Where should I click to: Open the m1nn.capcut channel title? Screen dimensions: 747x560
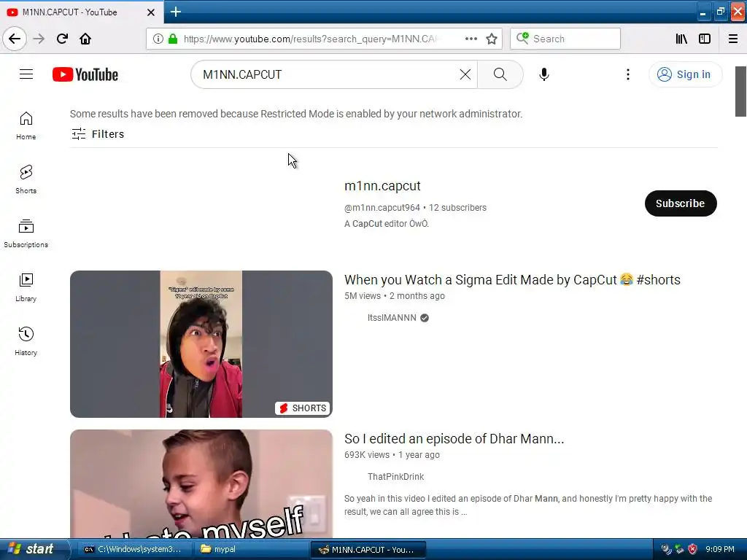[382, 186]
